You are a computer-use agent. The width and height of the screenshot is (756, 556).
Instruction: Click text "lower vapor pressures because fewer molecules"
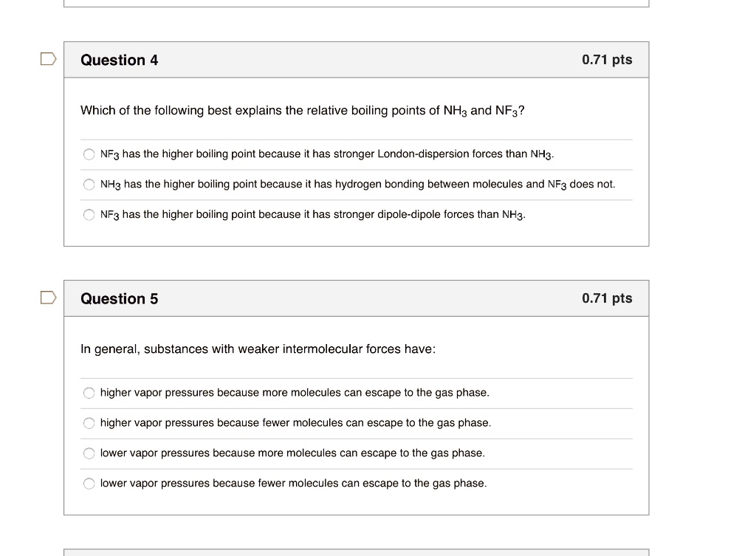coord(293,484)
